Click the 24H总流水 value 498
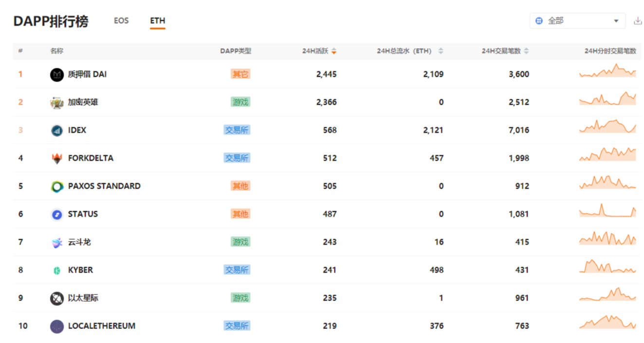644x343 pixels. [437, 270]
